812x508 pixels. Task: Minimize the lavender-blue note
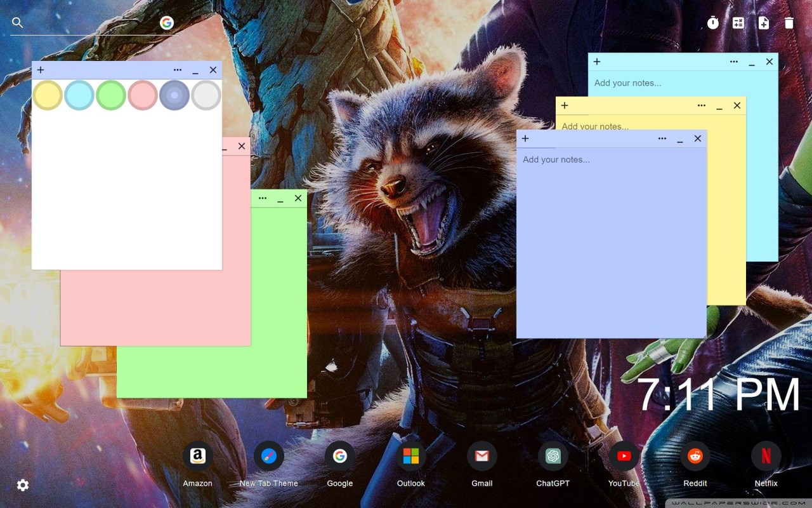pyautogui.click(x=680, y=140)
